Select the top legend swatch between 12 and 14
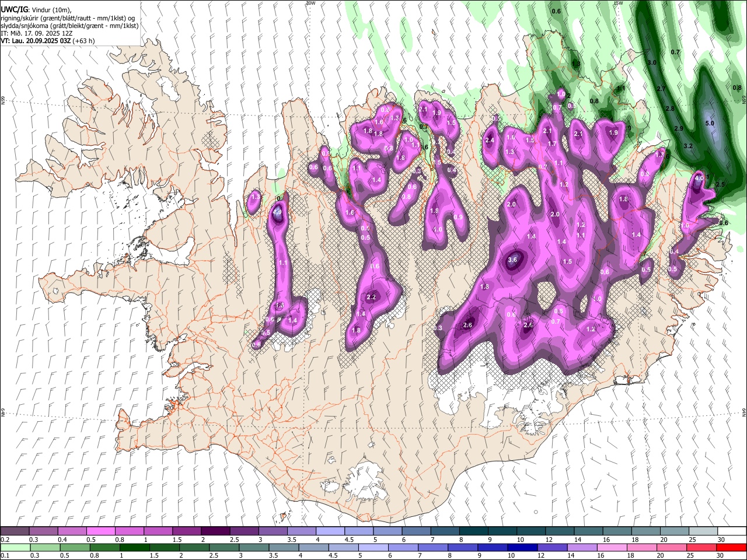747x560 pixels. coord(559,531)
